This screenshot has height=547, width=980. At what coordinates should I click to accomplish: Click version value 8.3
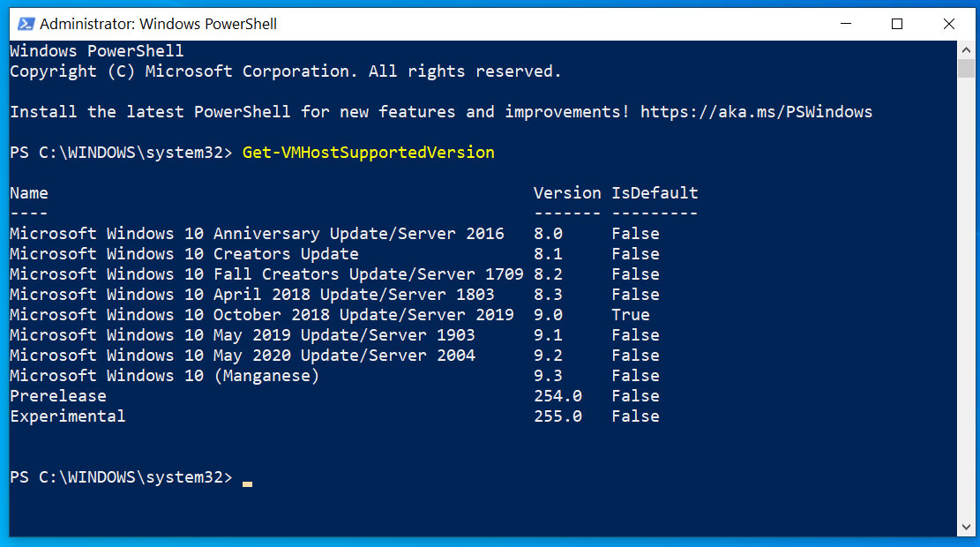[548, 295]
